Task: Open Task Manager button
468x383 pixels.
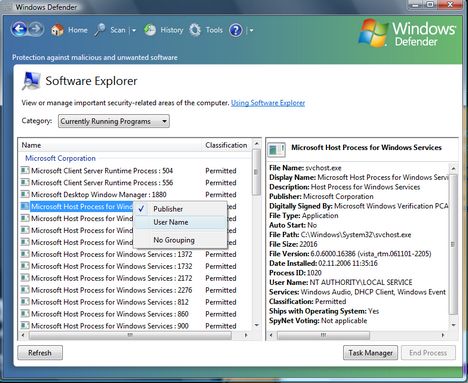Action: [x=370, y=353]
